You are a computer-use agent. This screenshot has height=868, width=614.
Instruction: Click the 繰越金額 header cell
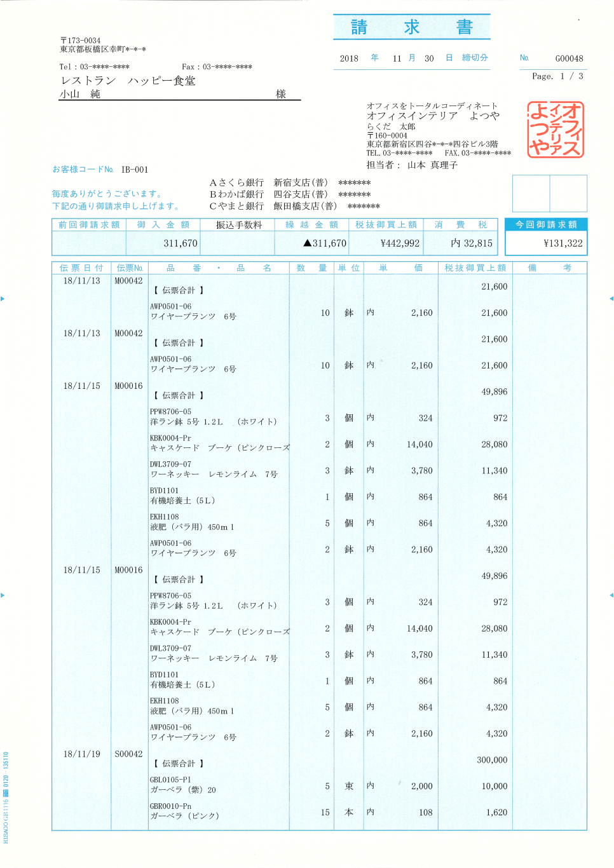[x=312, y=225]
